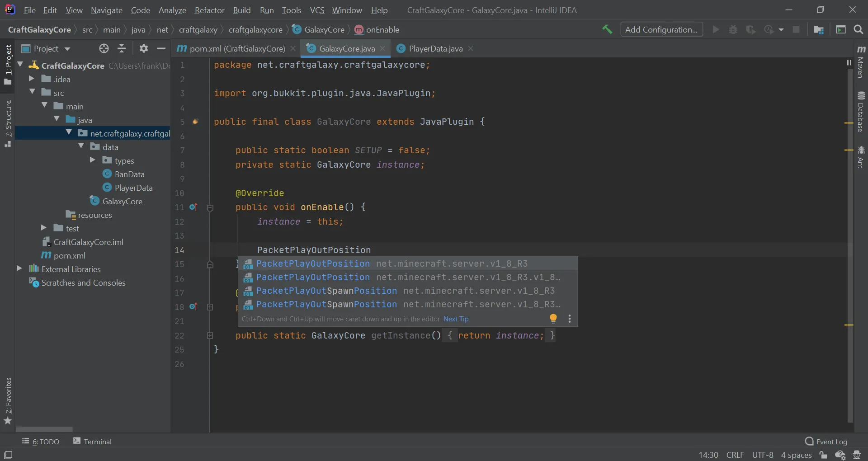Open Project panel settings gear
Image resolution: width=868 pixels, height=461 pixels.
click(143, 49)
